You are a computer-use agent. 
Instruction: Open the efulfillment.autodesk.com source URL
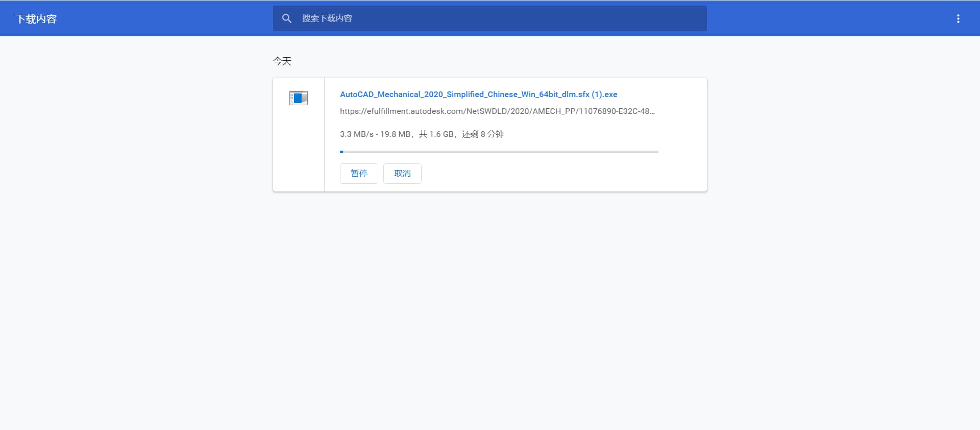pos(497,111)
